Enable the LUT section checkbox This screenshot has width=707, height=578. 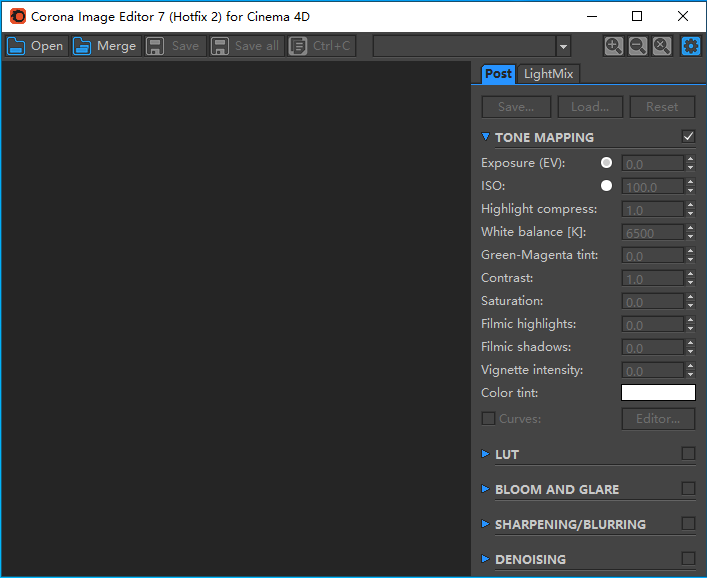[688, 454]
